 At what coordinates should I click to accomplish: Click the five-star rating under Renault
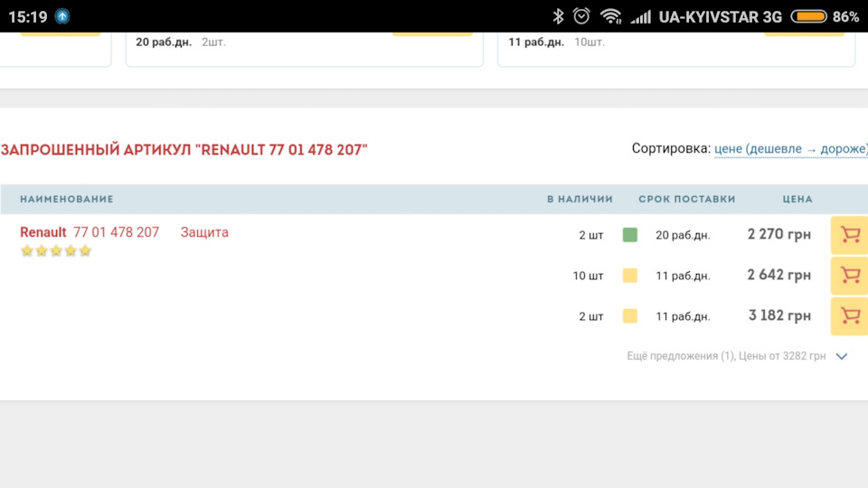point(56,251)
